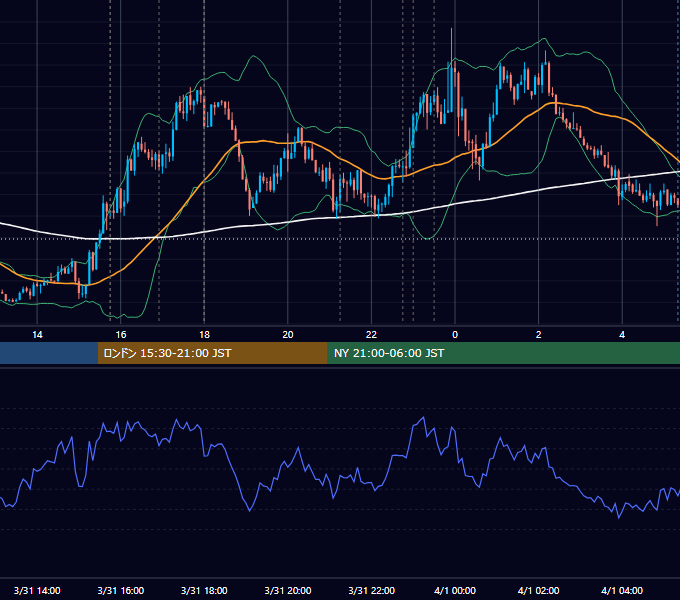Click the 0 hour axis label
The image size is (680, 600).
pos(455,335)
